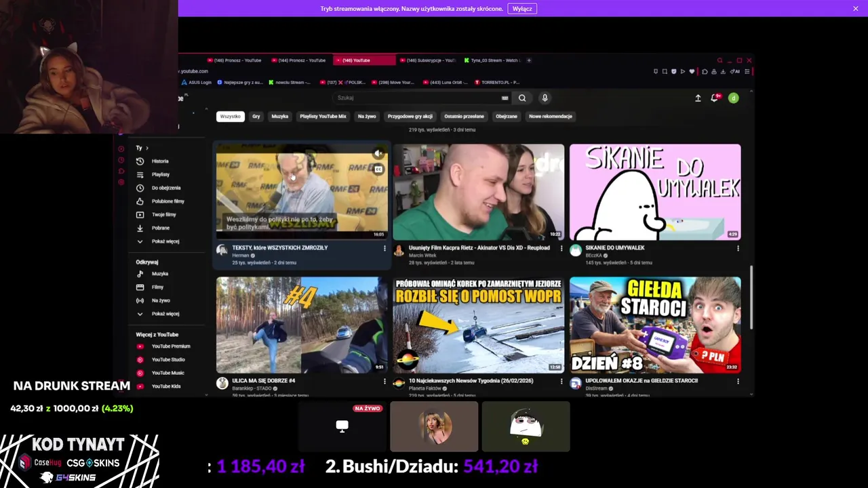Select the blonde avatar scene in overlay
The height and width of the screenshot is (488, 868).
[x=434, y=426]
